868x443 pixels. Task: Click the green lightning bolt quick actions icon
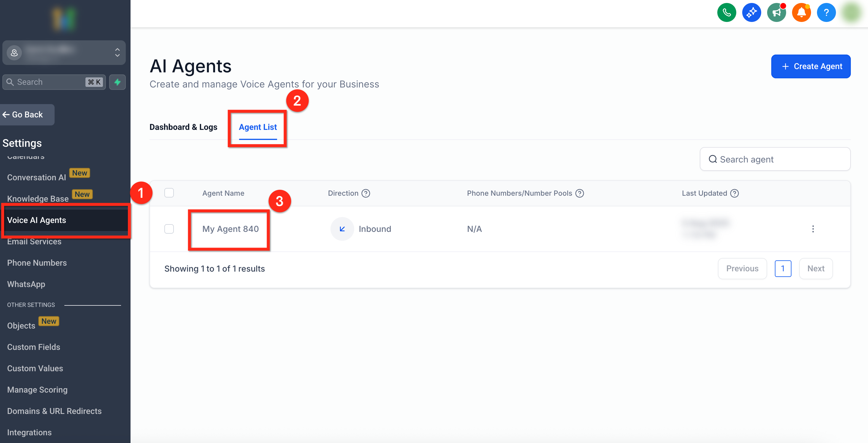click(117, 82)
